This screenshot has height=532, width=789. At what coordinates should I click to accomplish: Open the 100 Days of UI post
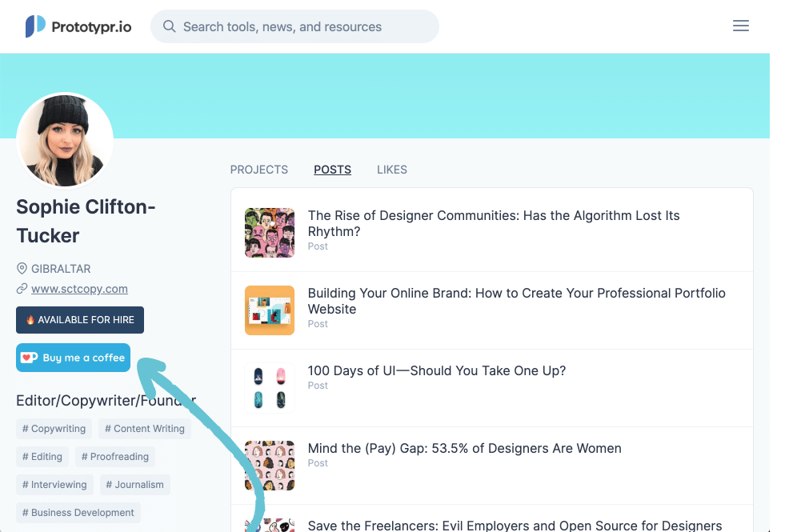tap(436, 371)
